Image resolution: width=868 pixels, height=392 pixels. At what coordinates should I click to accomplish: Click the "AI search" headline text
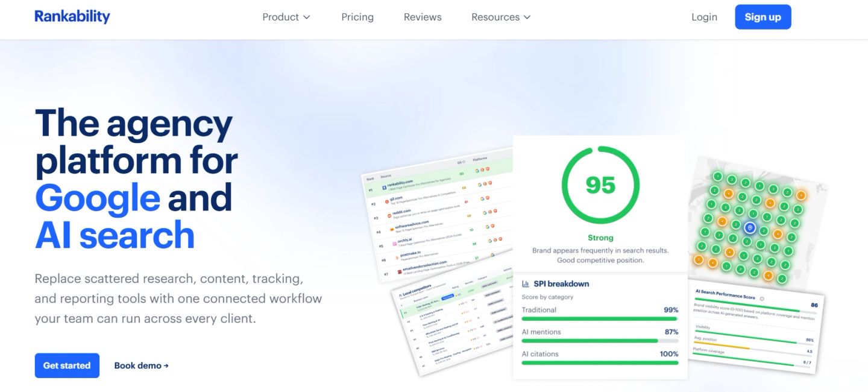(115, 235)
